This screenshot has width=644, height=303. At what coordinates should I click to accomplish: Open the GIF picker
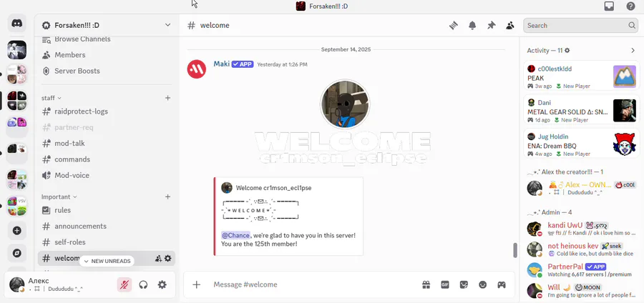coord(445,284)
